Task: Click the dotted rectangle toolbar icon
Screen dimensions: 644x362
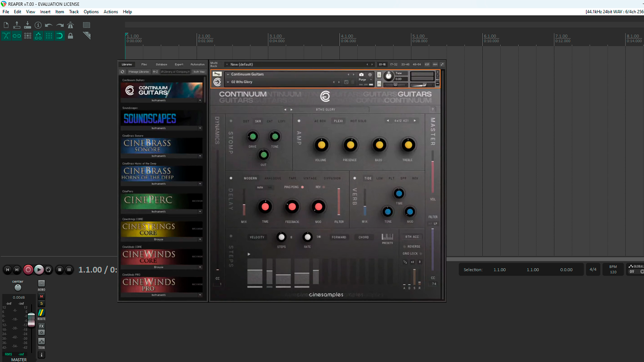Action: tap(87, 25)
